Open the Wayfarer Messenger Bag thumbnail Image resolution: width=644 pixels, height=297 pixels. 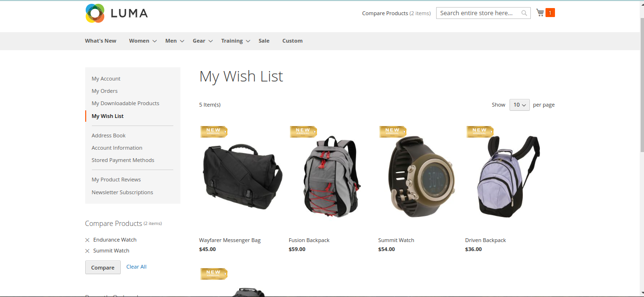(242, 176)
